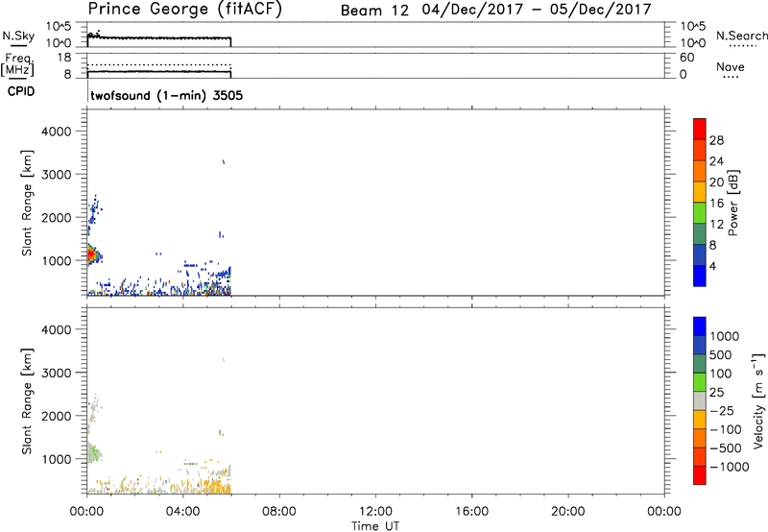Select the 'twofsound (1-min) 3505' CPID text
The width and height of the screenshot is (768, 532).
pos(166,95)
